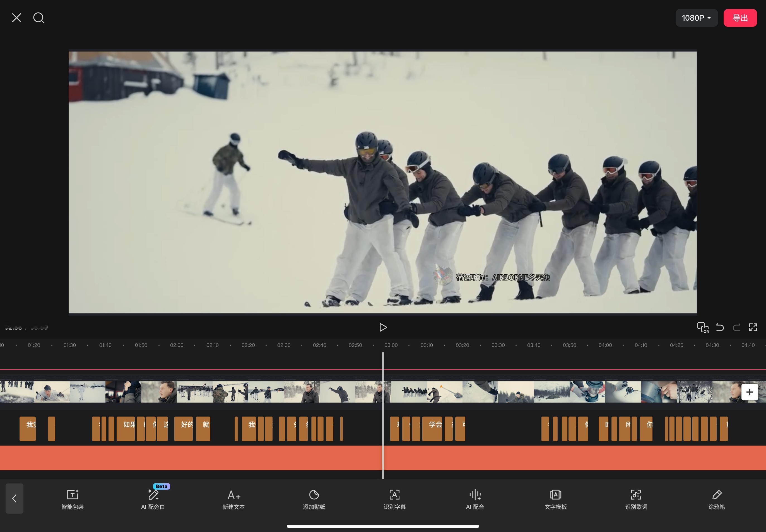The height and width of the screenshot is (532, 766).
Task: Select the 涂鸦笔 doodle pen tool
Action: click(717, 499)
